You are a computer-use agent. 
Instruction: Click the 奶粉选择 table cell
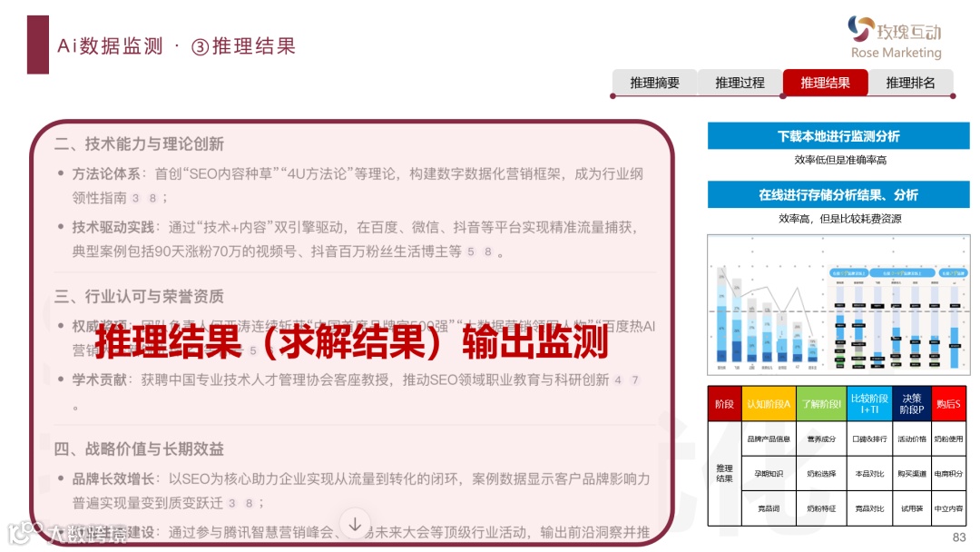coord(821,474)
